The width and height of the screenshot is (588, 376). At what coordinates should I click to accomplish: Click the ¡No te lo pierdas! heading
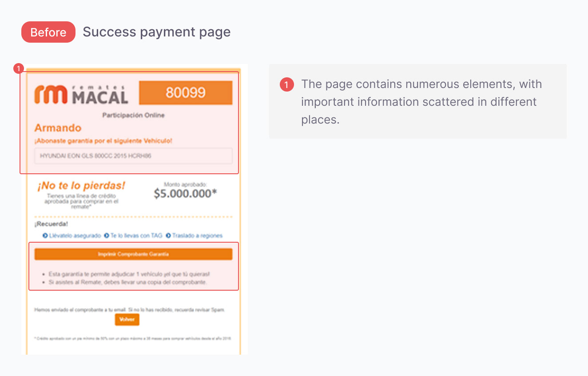tap(81, 185)
